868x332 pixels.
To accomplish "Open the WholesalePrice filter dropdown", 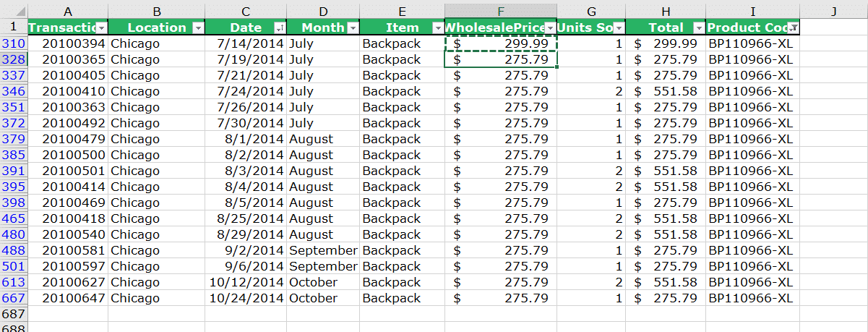I will point(549,27).
